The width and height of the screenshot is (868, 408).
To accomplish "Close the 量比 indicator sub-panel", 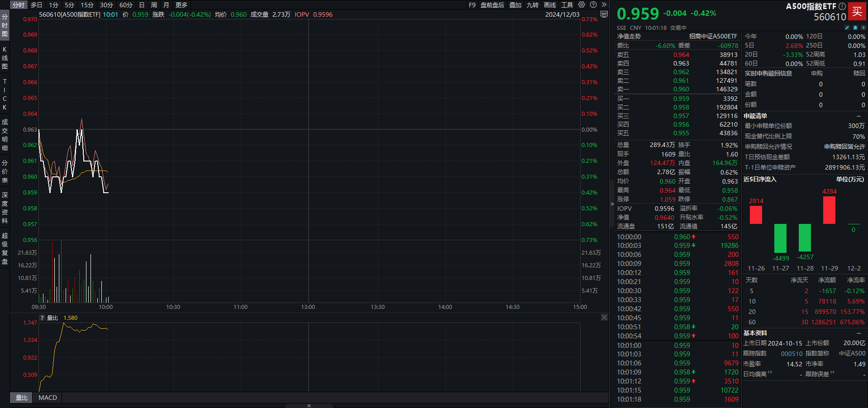I will tap(604, 318).
